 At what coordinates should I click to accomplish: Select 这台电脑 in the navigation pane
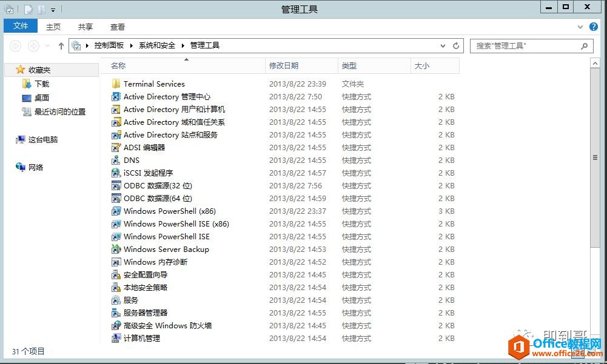click(x=42, y=140)
